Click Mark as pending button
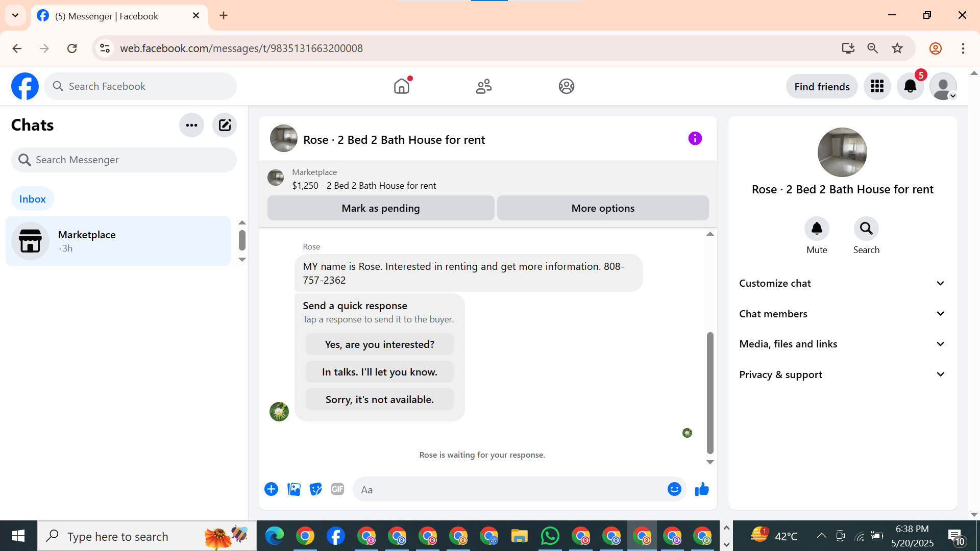This screenshot has width=980, height=551. (x=380, y=208)
